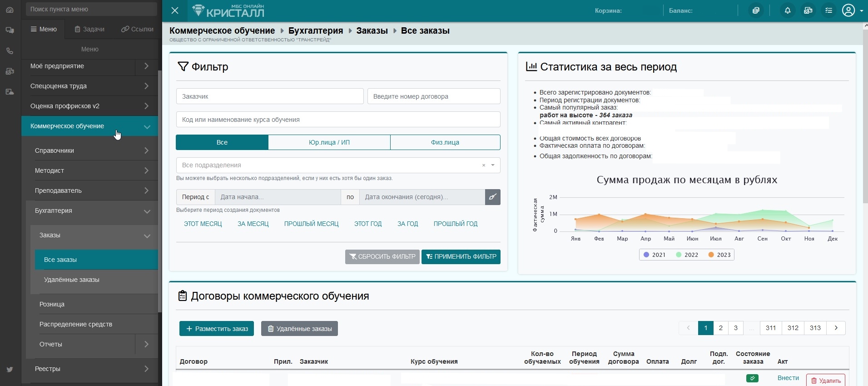Switch to the 'Задачи' sidebar tab
Viewport: 868px width, 386px height.
(89, 29)
